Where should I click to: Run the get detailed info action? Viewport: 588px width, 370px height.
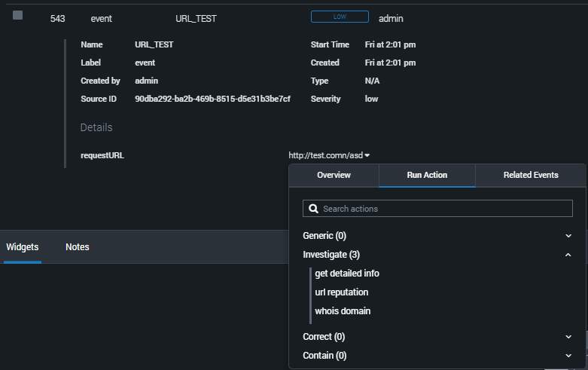coord(347,274)
